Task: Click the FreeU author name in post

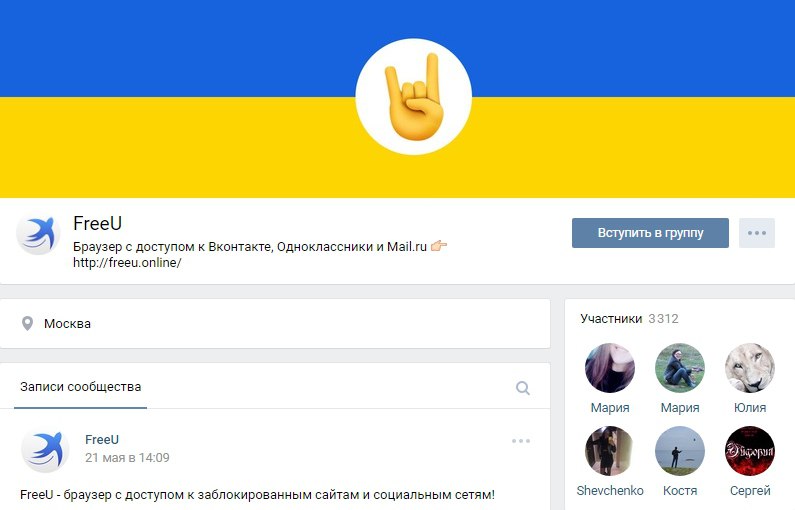Action: click(x=102, y=440)
